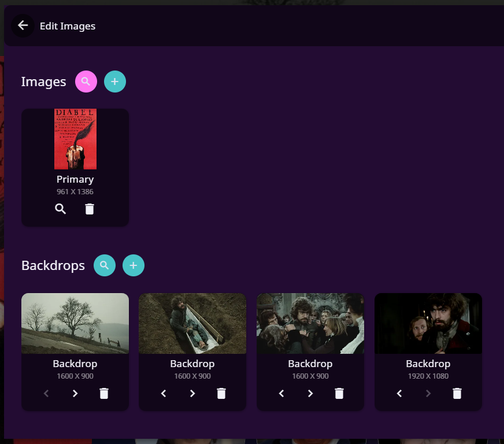Delete the crowd scene backdrop
504x444 pixels.
tap(339, 394)
